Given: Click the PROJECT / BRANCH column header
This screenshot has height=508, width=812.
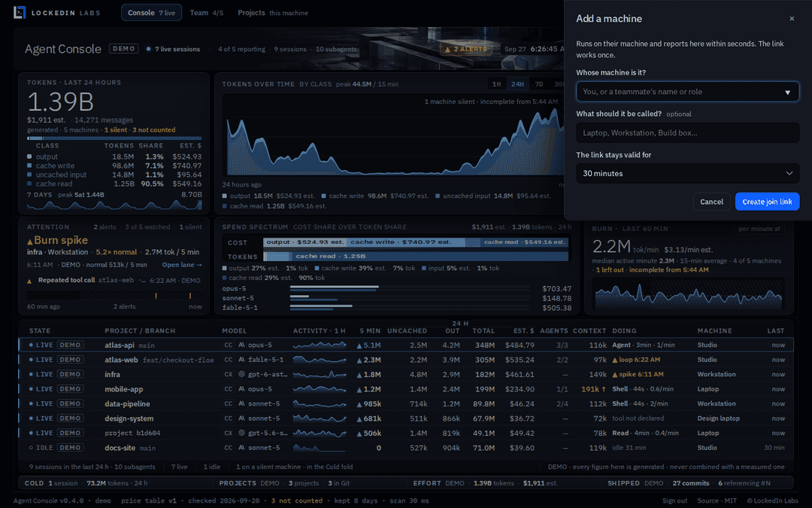Looking at the screenshot, I should 140,330.
